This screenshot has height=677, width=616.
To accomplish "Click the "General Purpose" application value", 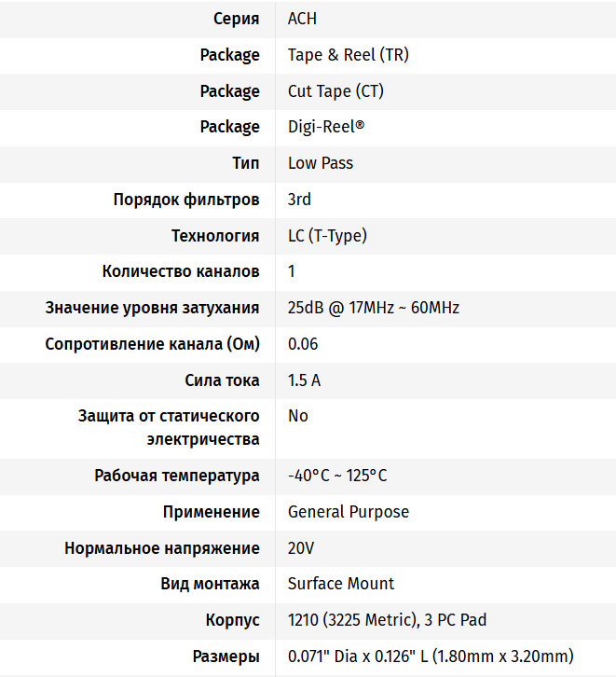I will [349, 512].
